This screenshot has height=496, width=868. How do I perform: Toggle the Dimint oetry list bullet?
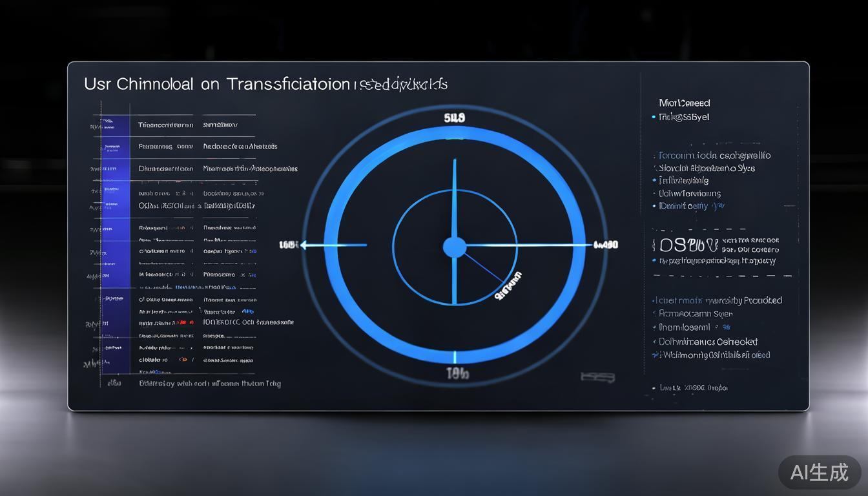pyautogui.click(x=653, y=205)
